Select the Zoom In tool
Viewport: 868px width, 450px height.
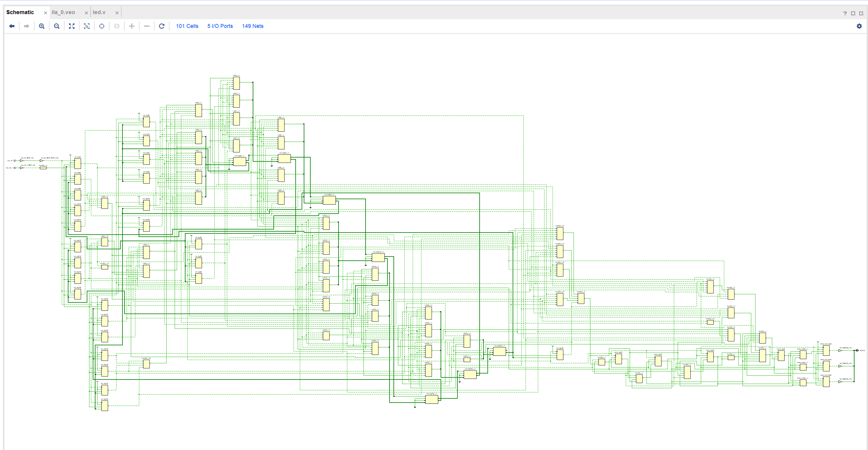[42, 26]
